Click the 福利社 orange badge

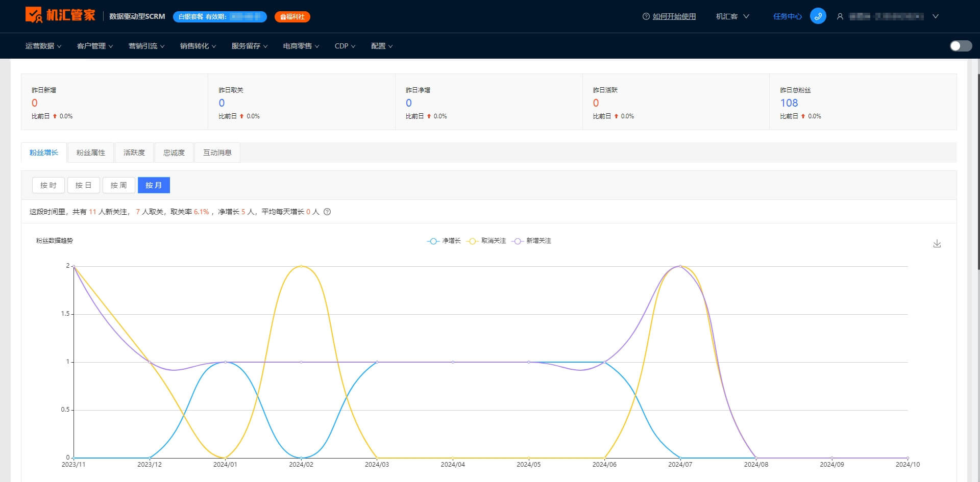coord(292,17)
